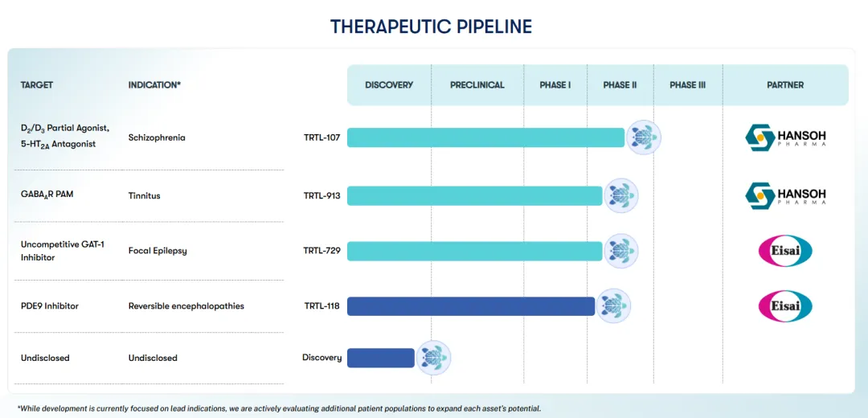Viewport: 868px width, 418px height.
Task: Select the Preclinical column header
Action: point(477,85)
